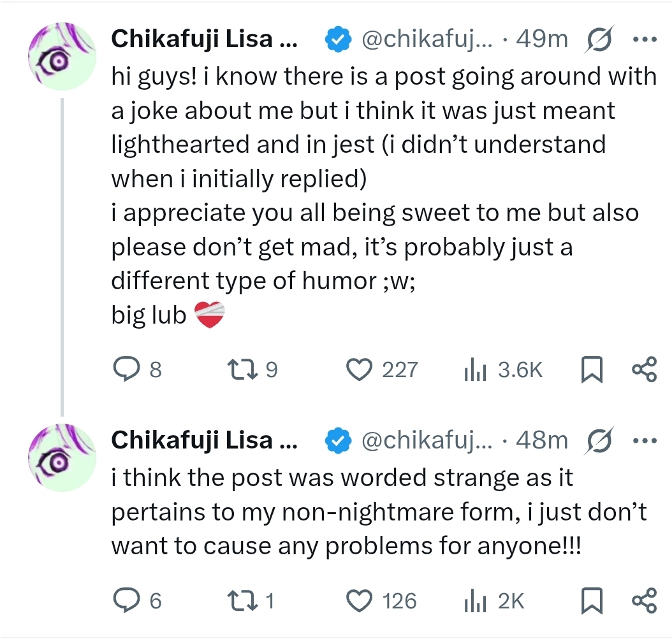The image size is (672, 639).
Task: Bookmark the second post about non-nightmare form
Action: pyautogui.click(x=592, y=601)
